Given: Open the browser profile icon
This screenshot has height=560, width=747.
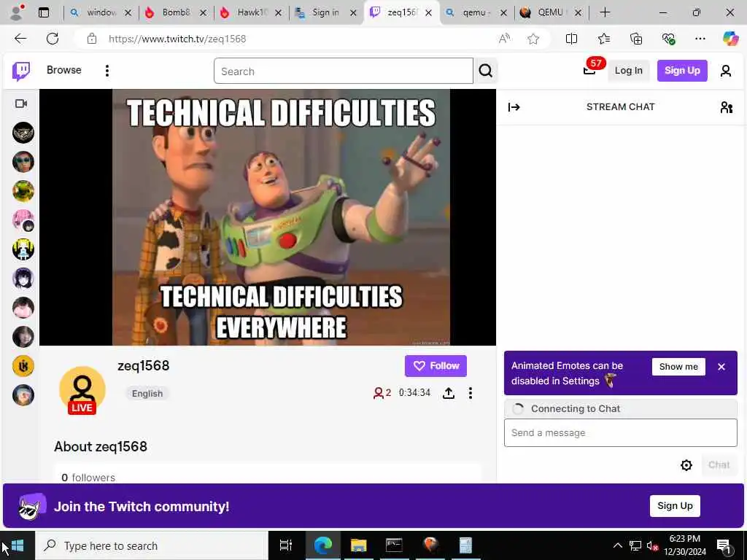Looking at the screenshot, I should coord(17,13).
